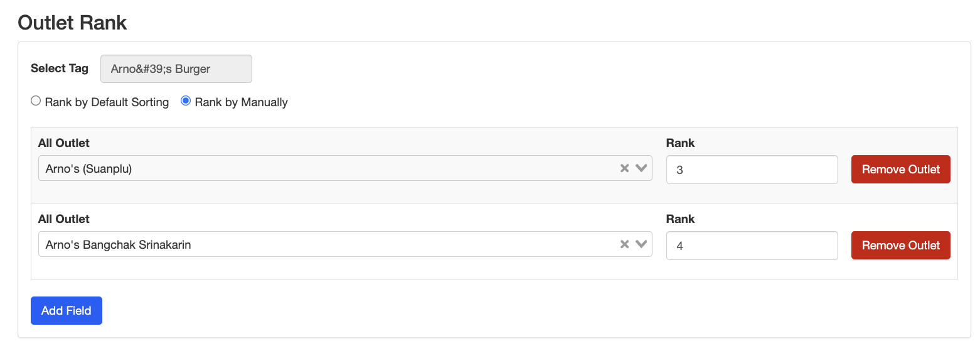Focus the Rank field containing 3
This screenshot has width=980, height=348.
(751, 170)
